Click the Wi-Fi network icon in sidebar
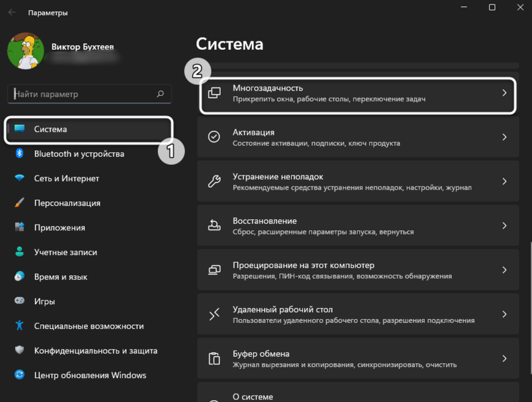Viewport: 532px width, 402px height. coord(20,179)
